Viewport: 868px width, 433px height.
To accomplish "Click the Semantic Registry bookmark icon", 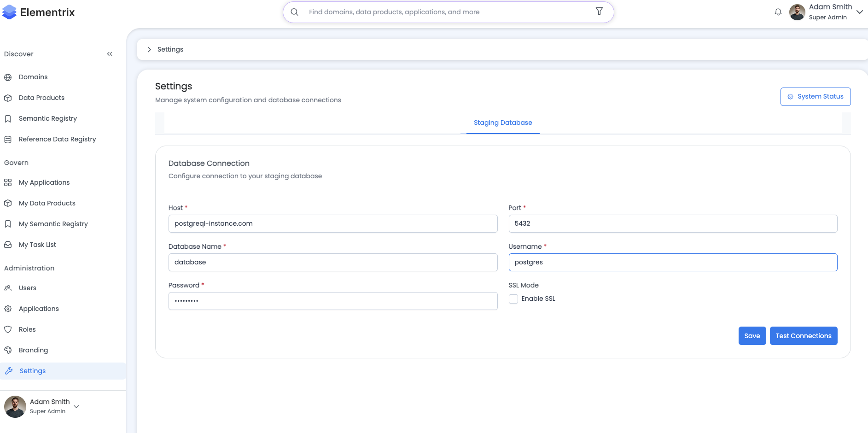I will pos(8,119).
